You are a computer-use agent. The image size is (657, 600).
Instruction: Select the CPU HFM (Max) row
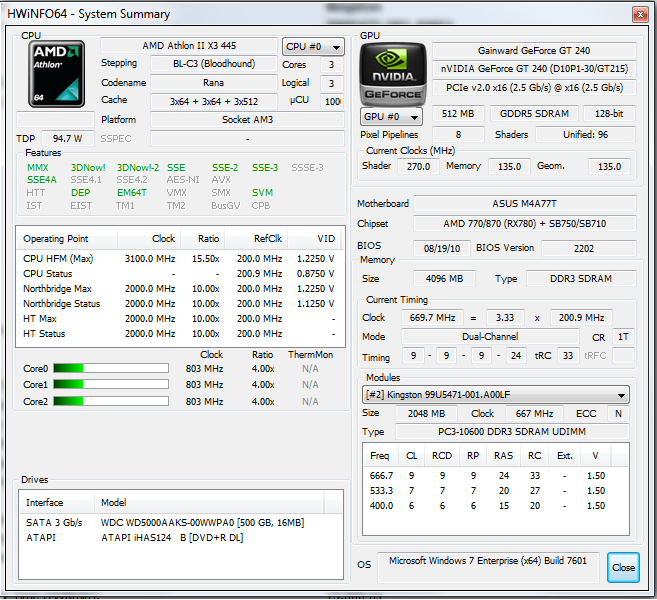pos(180,259)
